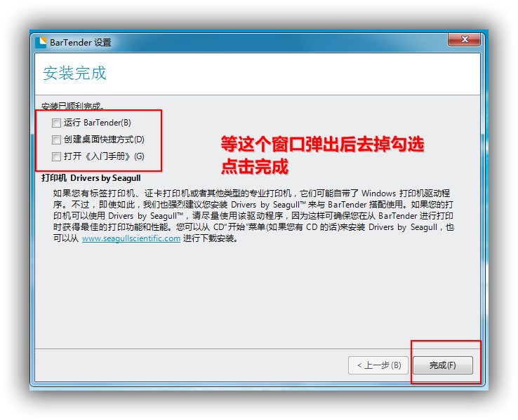Click the 安装已顺利完成 status message
Image resolution: width=518 pixels, height=420 pixels.
pyautogui.click(x=73, y=107)
